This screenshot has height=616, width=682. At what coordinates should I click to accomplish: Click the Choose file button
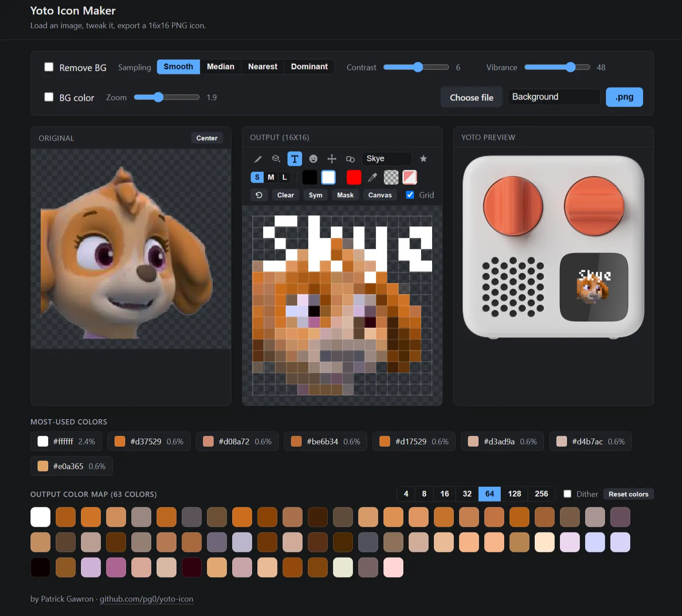471,97
